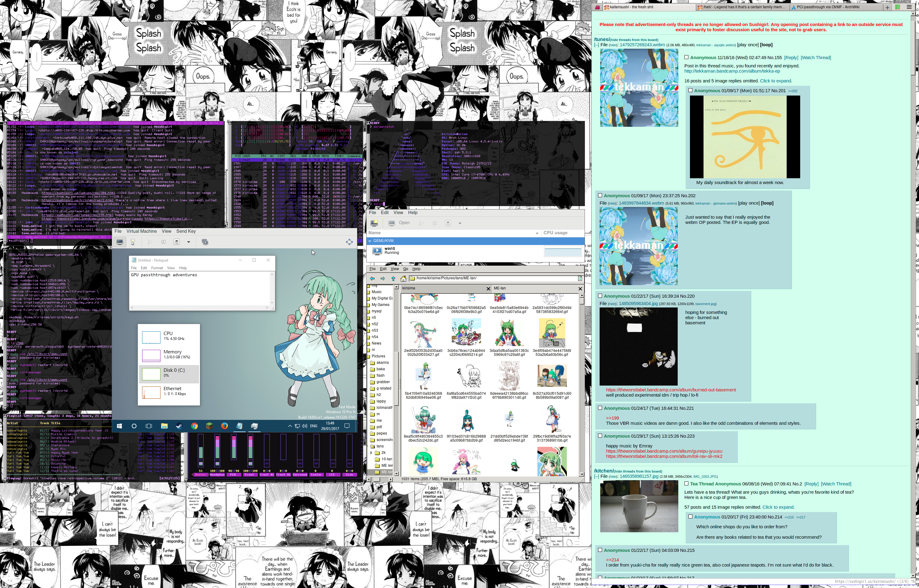Open Steam from the Windows taskbar
This screenshot has height=588, width=919.
179,426
